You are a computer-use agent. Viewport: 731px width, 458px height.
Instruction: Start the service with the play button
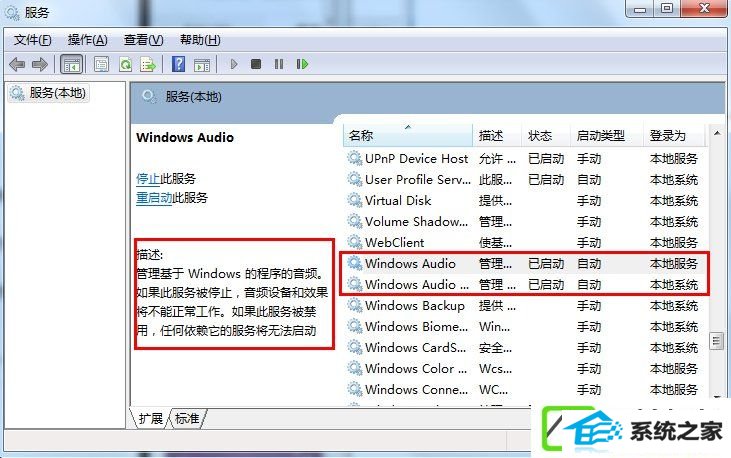(234, 64)
